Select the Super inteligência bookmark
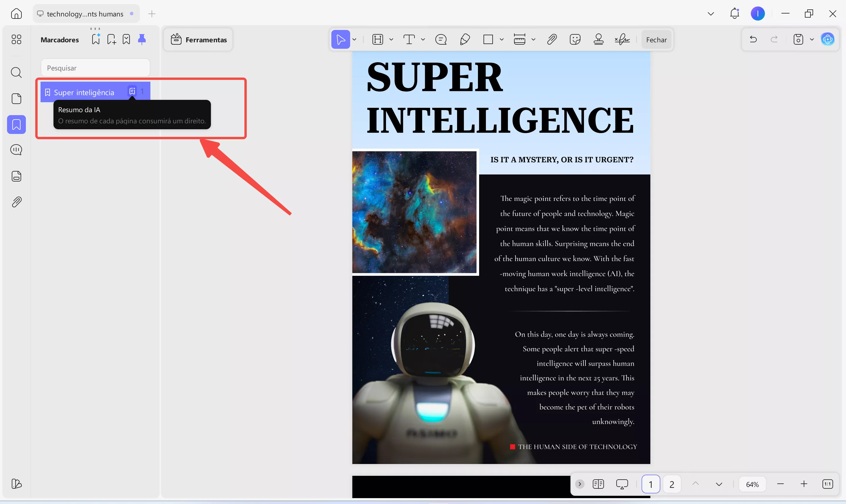846x504 pixels. click(84, 93)
